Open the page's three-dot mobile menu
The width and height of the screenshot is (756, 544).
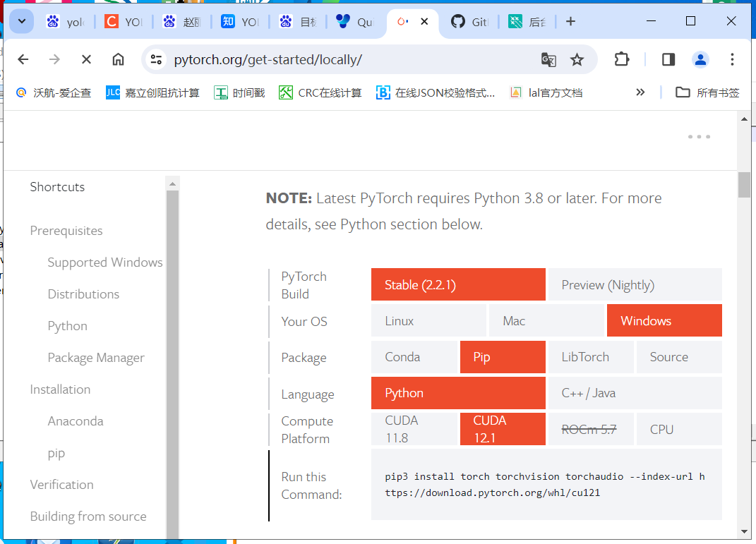pyautogui.click(x=699, y=137)
